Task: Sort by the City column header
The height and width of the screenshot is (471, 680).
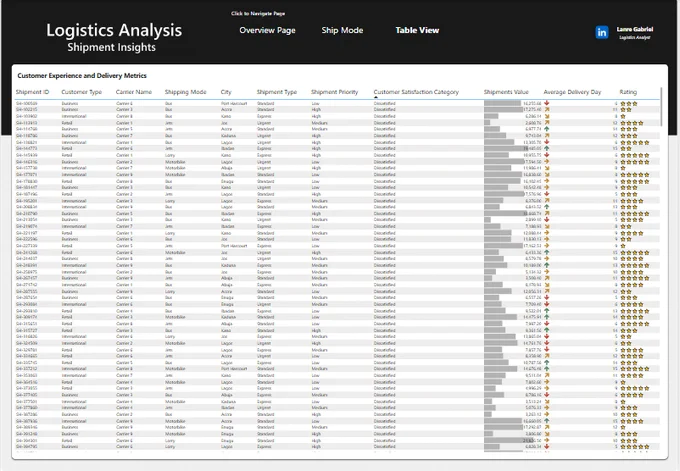Action: click(x=226, y=92)
